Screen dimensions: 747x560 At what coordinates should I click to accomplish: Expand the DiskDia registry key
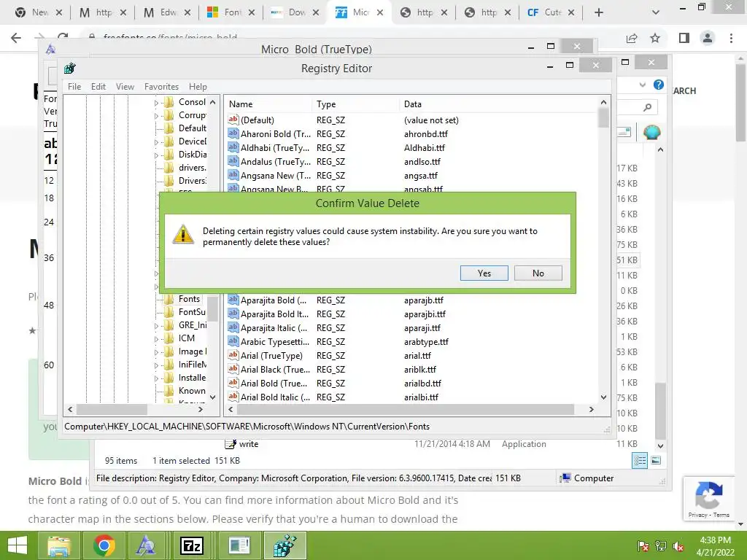point(156,155)
